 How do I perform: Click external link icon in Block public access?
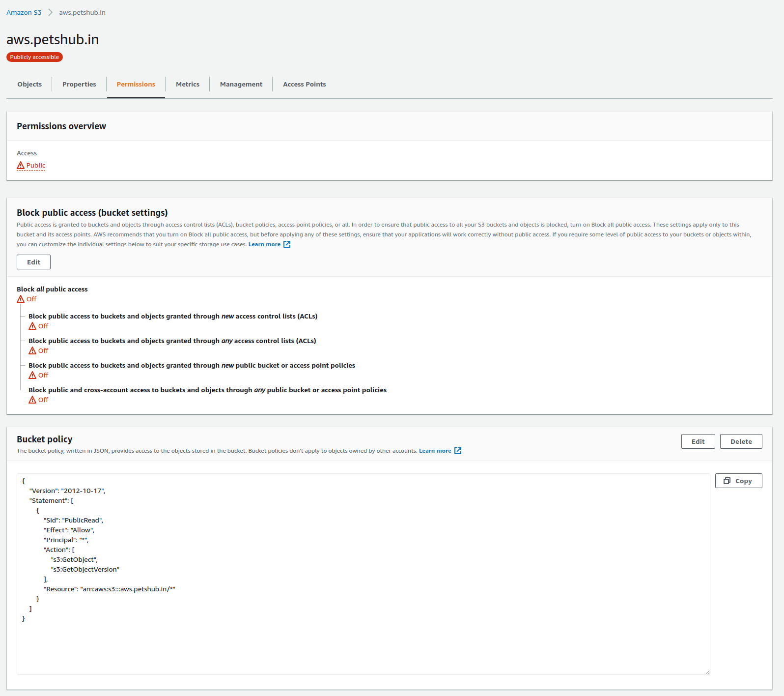click(x=287, y=244)
